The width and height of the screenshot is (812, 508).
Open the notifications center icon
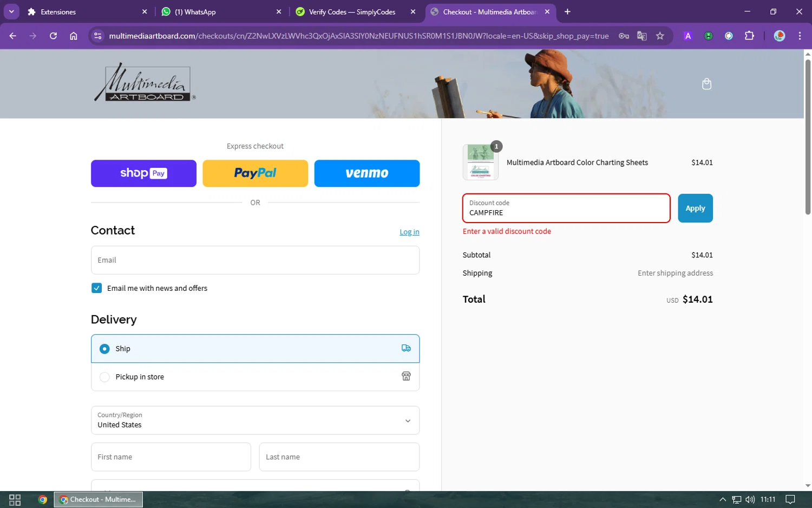click(790, 499)
